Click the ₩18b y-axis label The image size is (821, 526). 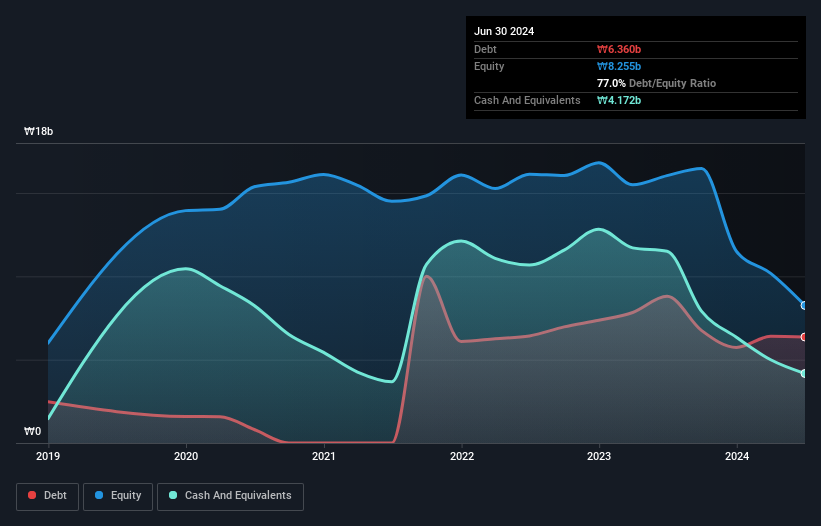(x=38, y=131)
